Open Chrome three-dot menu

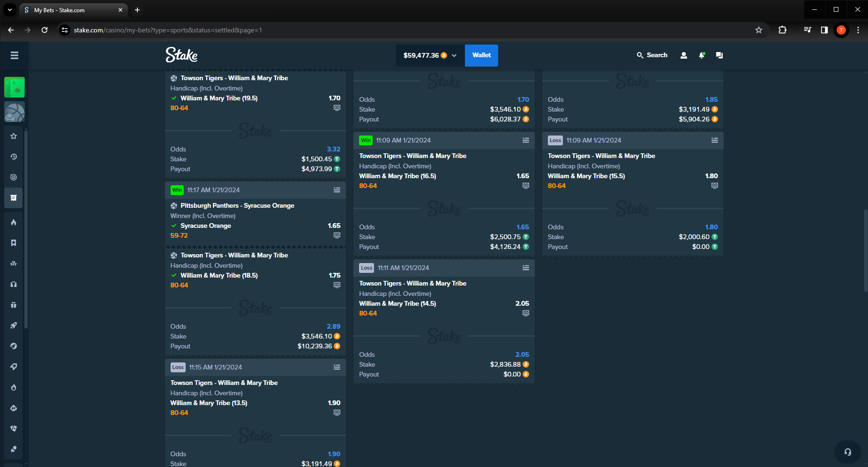point(858,30)
